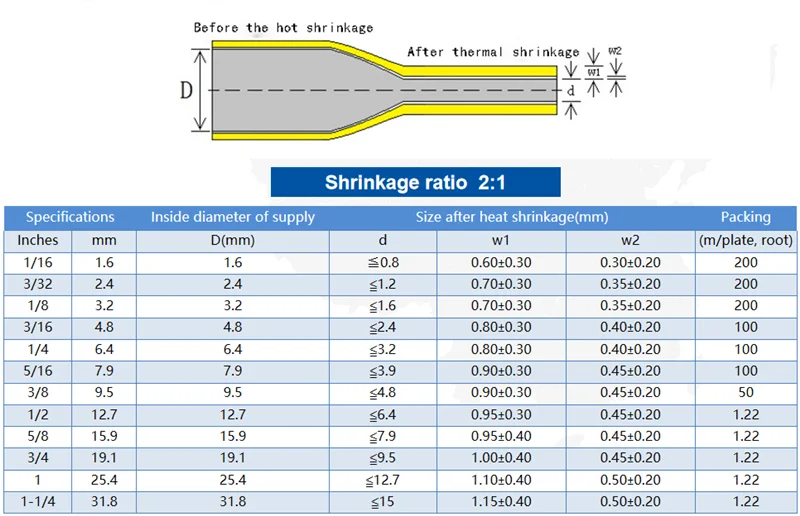This screenshot has width=800, height=516.
Task: Click the large 'D' dimension label in diagram
Action: pos(186,90)
